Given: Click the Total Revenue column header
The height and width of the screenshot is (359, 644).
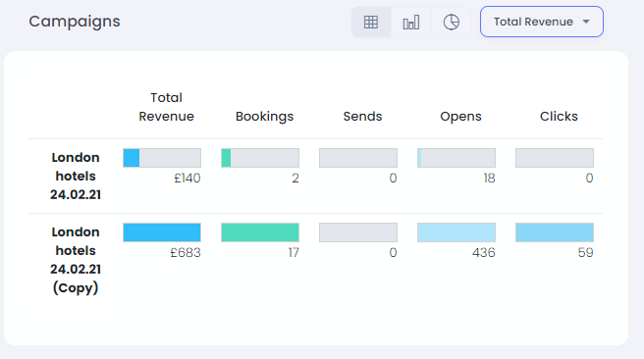Looking at the screenshot, I should (166, 107).
